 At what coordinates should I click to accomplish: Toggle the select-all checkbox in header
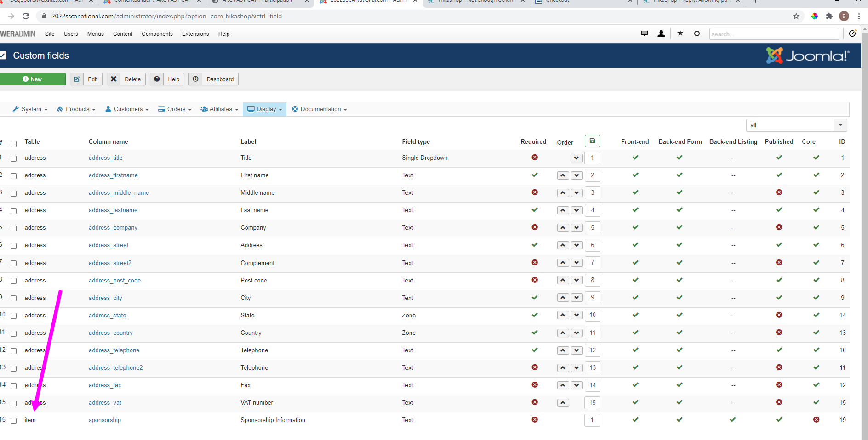[14, 144]
